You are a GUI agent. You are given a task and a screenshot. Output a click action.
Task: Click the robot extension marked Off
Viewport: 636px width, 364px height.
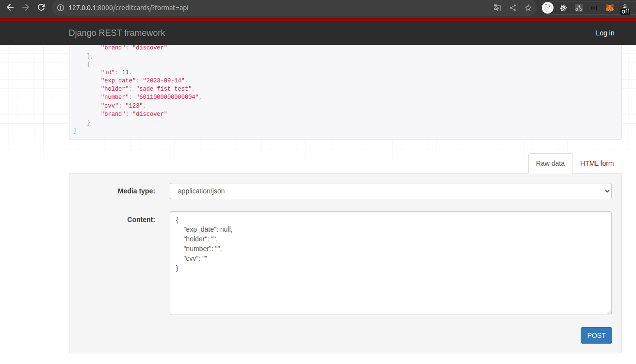(625, 7)
